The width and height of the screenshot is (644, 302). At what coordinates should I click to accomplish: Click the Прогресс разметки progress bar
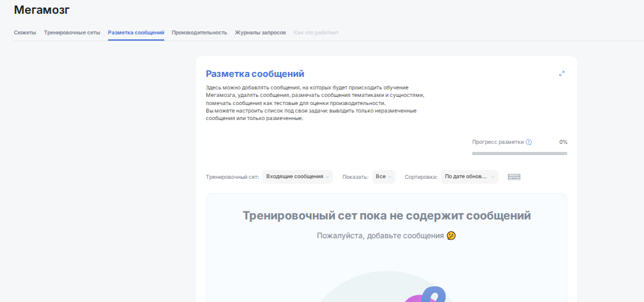point(520,153)
